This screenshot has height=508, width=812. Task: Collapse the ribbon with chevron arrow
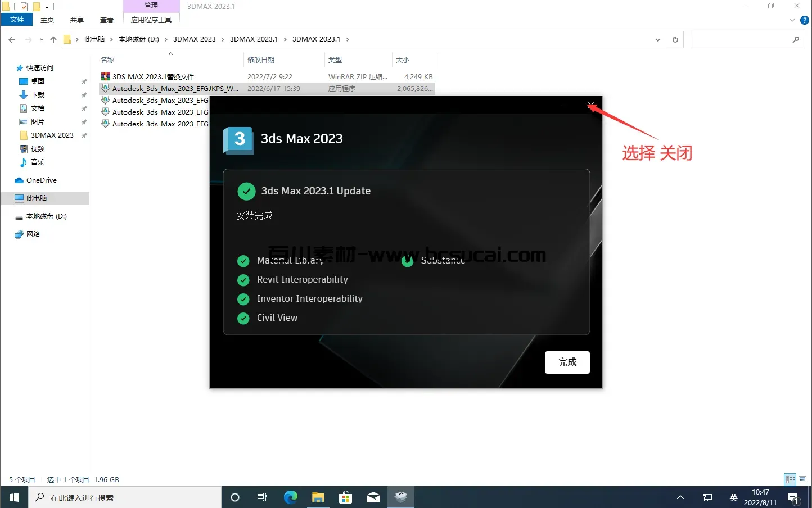(x=792, y=20)
